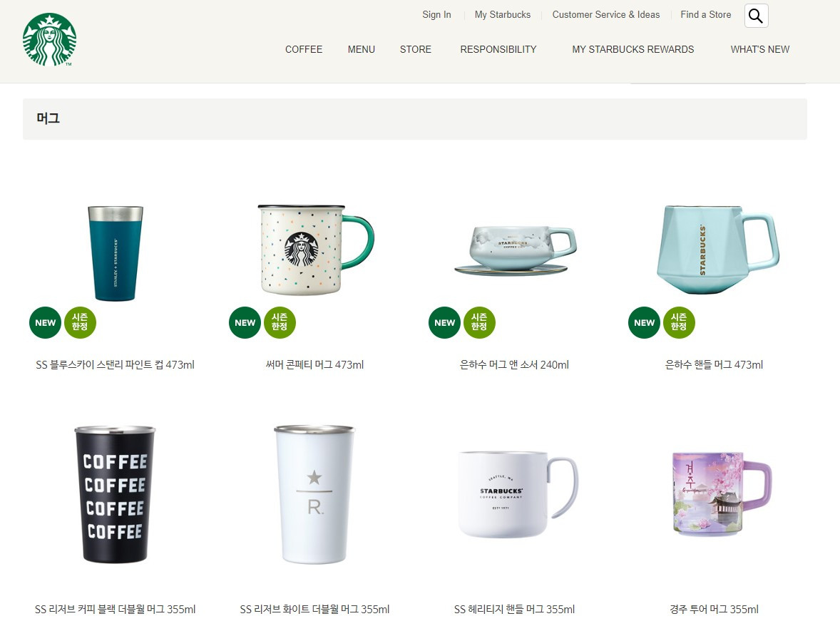840x636 pixels.
Task: Open WHAT'S NEW menu
Action: 759,49
